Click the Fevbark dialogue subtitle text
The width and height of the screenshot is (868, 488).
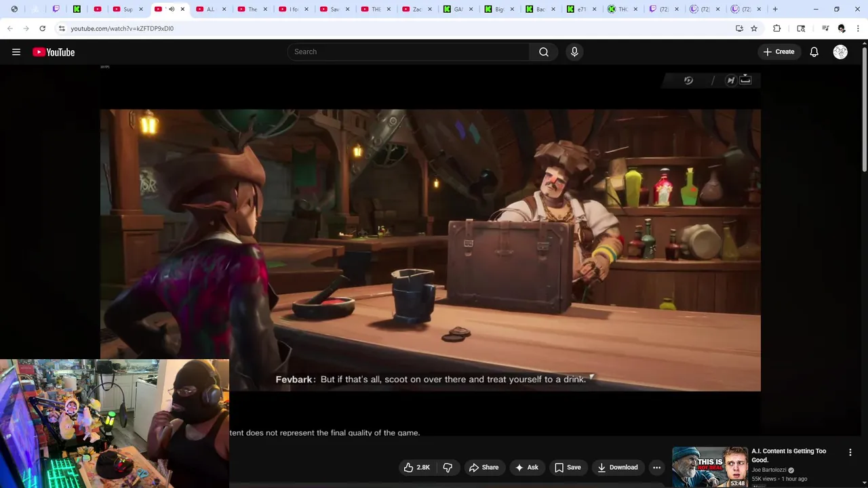click(431, 380)
